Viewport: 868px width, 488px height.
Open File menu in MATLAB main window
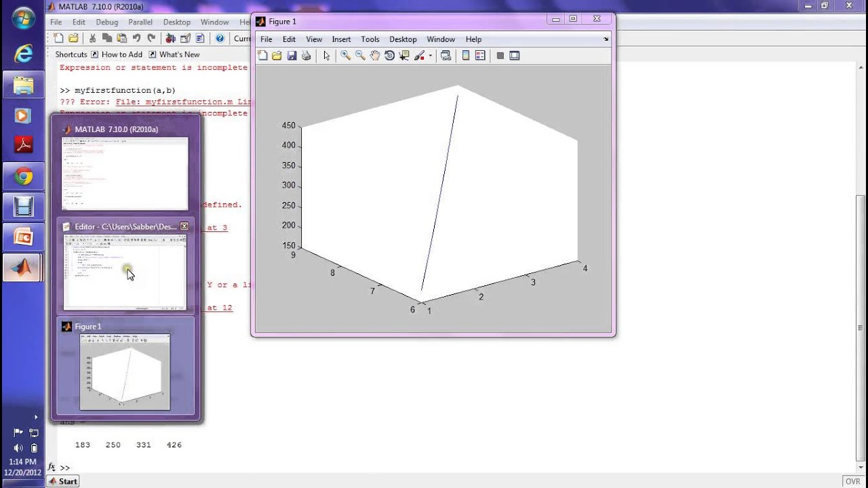point(57,22)
